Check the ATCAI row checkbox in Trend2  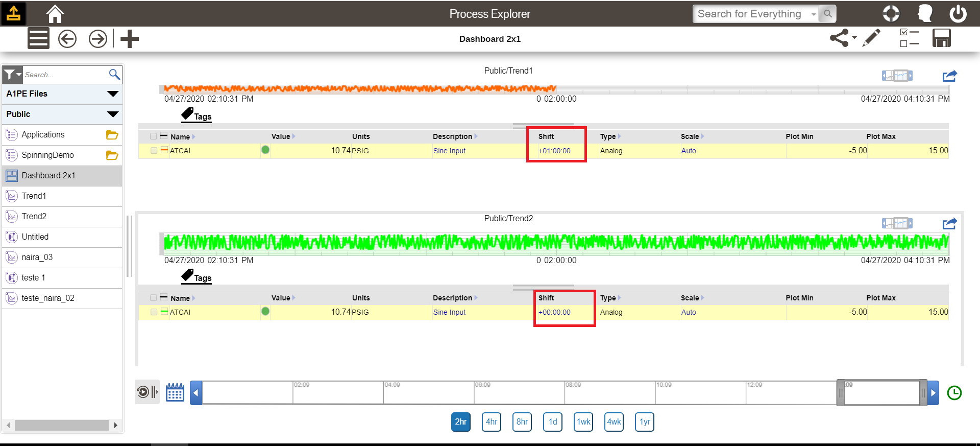click(x=154, y=312)
